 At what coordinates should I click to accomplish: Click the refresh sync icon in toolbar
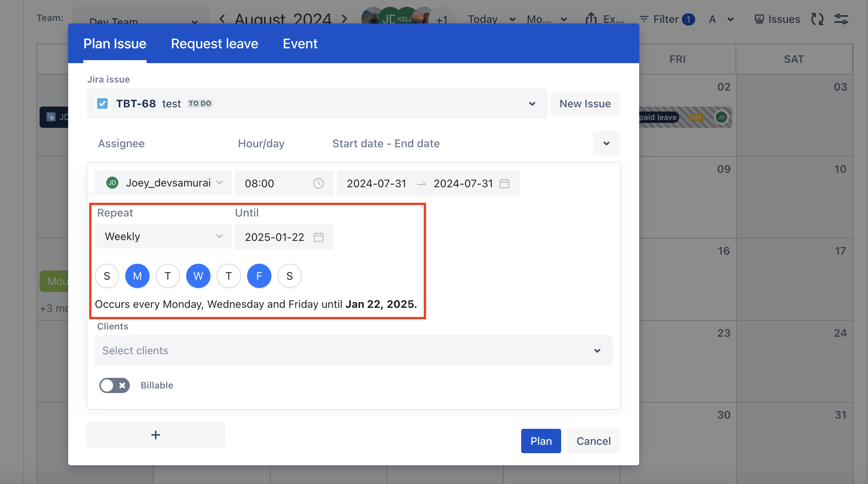pyautogui.click(x=817, y=19)
